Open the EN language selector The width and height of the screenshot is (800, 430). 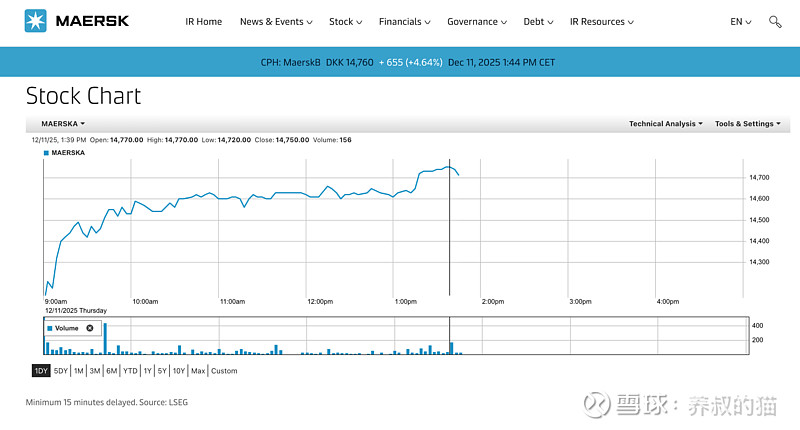[x=740, y=22]
